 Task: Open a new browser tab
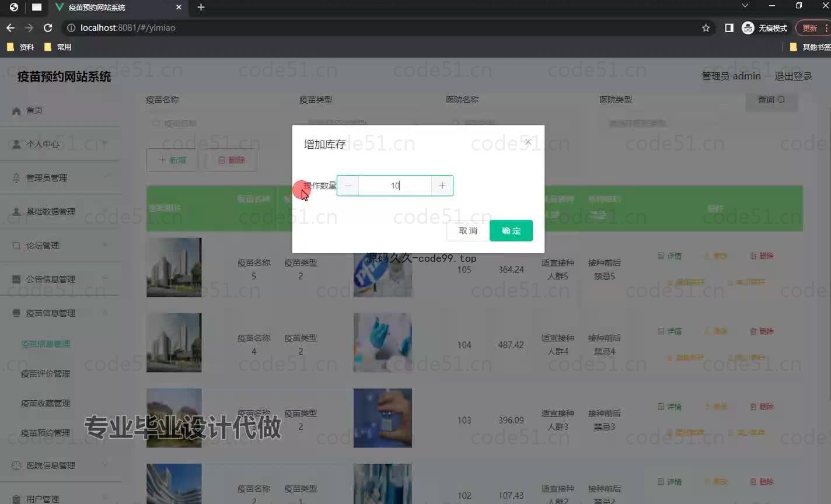click(201, 7)
